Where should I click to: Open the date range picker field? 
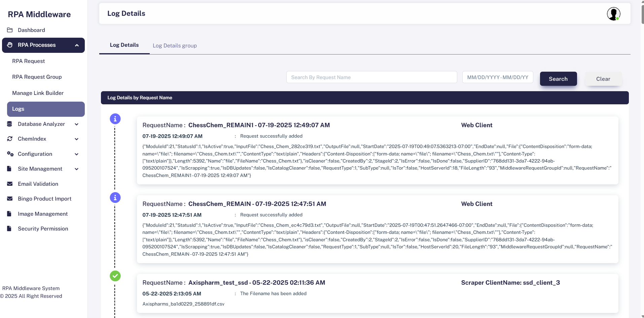pyautogui.click(x=497, y=77)
